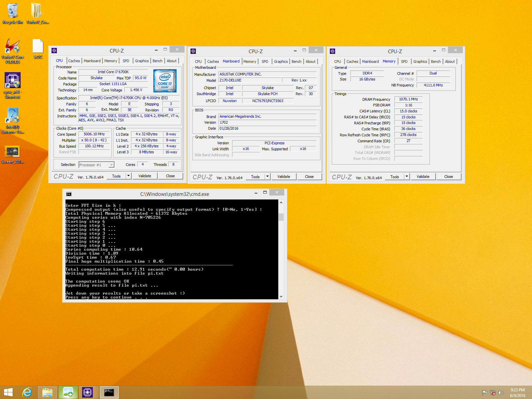The image size is (532, 399).
Task: Click the Name field Intel Core i7 6700K
Action: click(x=113, y=72)
